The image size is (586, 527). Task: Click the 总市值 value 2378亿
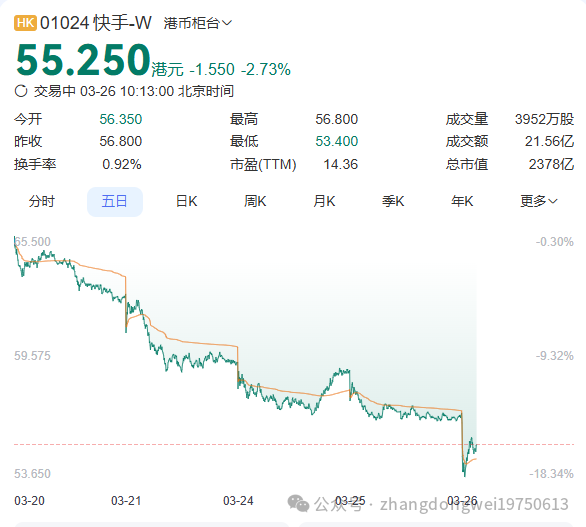(551, 164)
